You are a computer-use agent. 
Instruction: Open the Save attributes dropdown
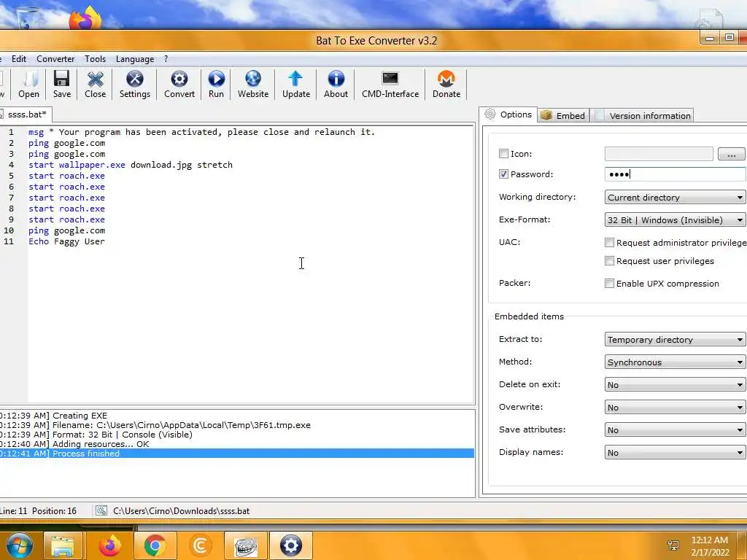coord(675,430)
